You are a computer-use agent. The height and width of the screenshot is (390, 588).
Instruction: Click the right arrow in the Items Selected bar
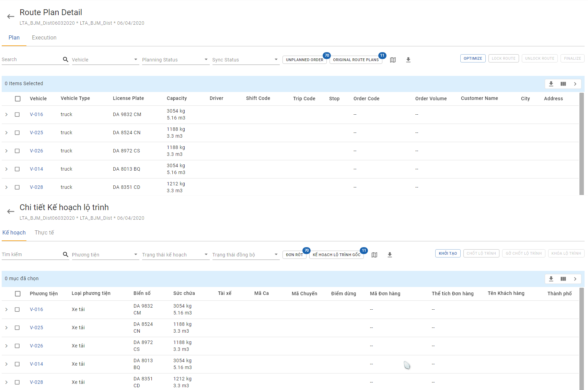point(575,84)
